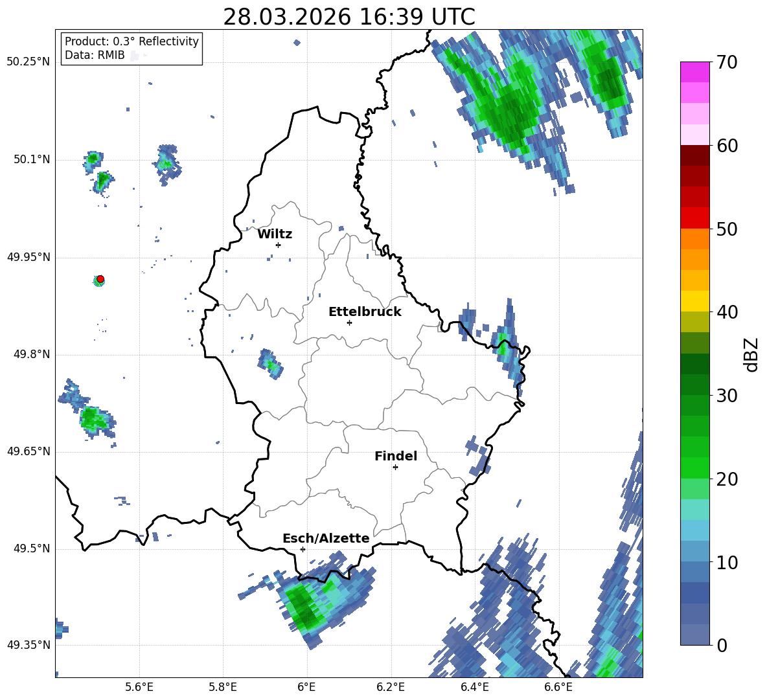Click the 6.6°E longitude label
This screenshot has height=700, width=767.
[x=558, y=688]
